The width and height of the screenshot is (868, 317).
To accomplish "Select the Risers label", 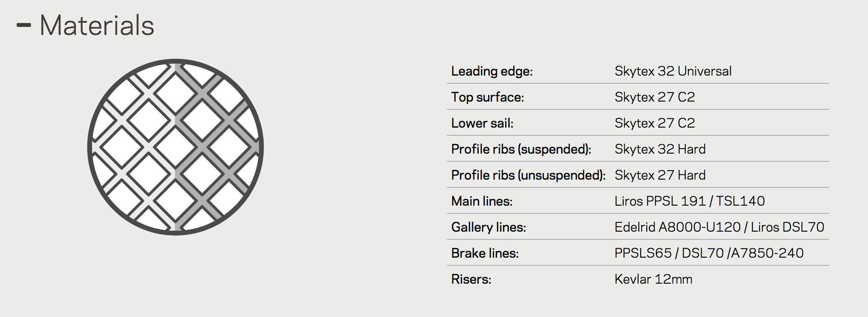I will click(471, 279).
